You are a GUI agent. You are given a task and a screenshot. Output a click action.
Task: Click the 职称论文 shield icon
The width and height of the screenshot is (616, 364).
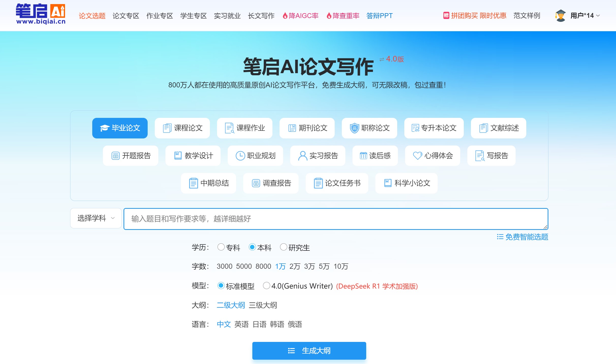(355, 128)
